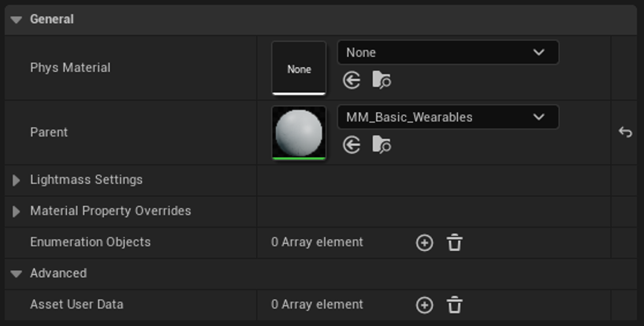
Task: Use selected asset for Parent material
Action: tap(352, 145)
